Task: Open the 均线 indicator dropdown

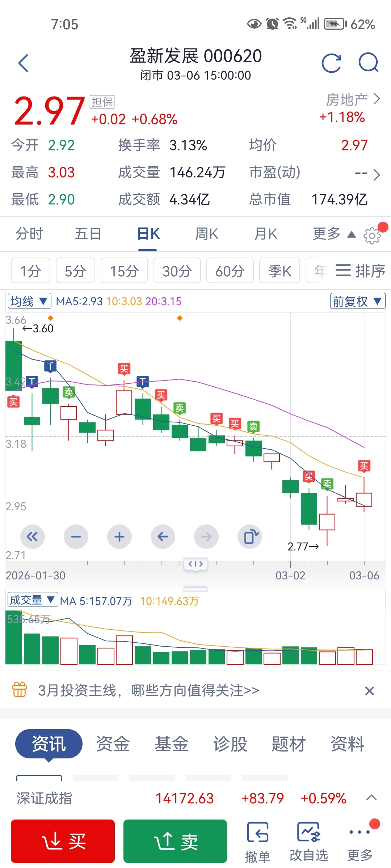Action: coord(30,301)
